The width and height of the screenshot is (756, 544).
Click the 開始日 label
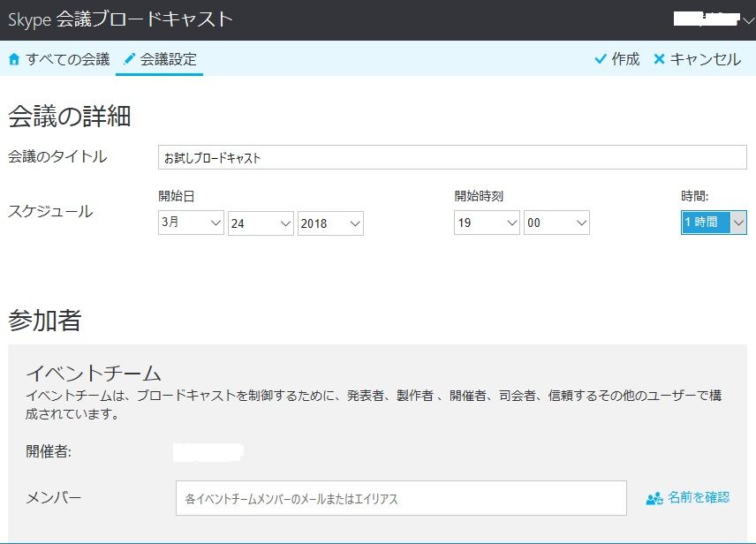(x=177, y=196)
